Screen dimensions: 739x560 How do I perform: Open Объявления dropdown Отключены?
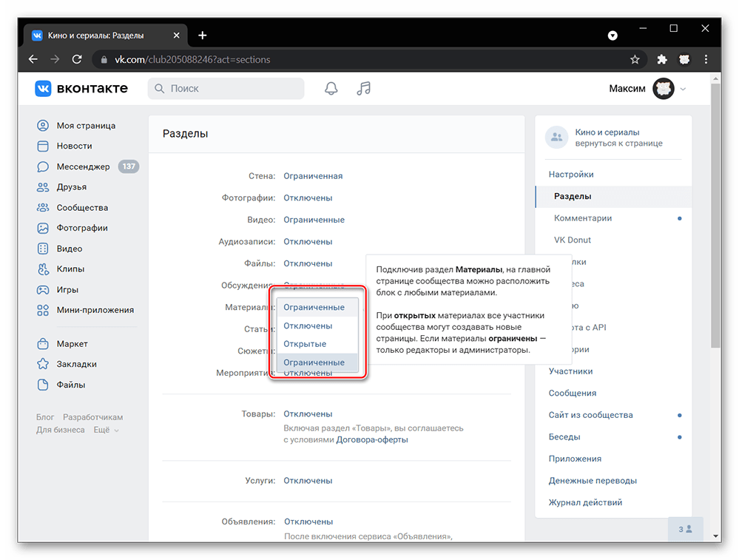308,522
